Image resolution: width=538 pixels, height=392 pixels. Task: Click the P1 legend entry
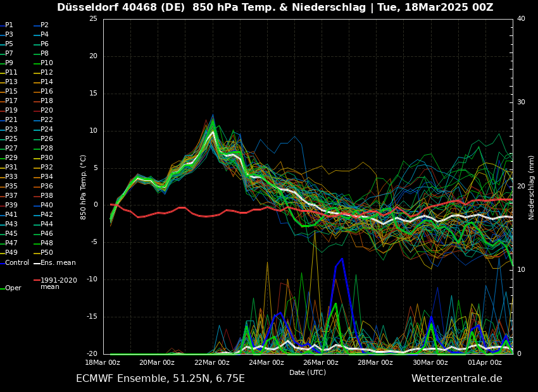[9, 25]
